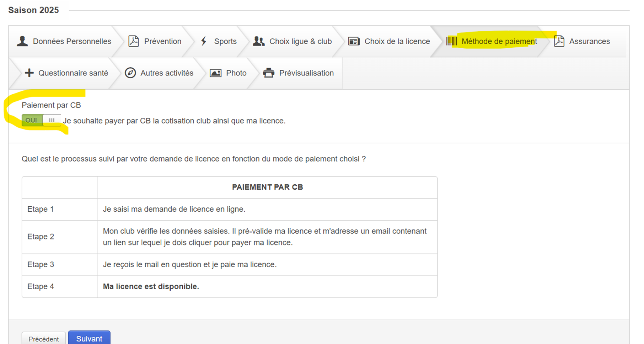Click the two-people icon for Choix ligue & club
644x344 pixels.
click(x=259, y=41)
